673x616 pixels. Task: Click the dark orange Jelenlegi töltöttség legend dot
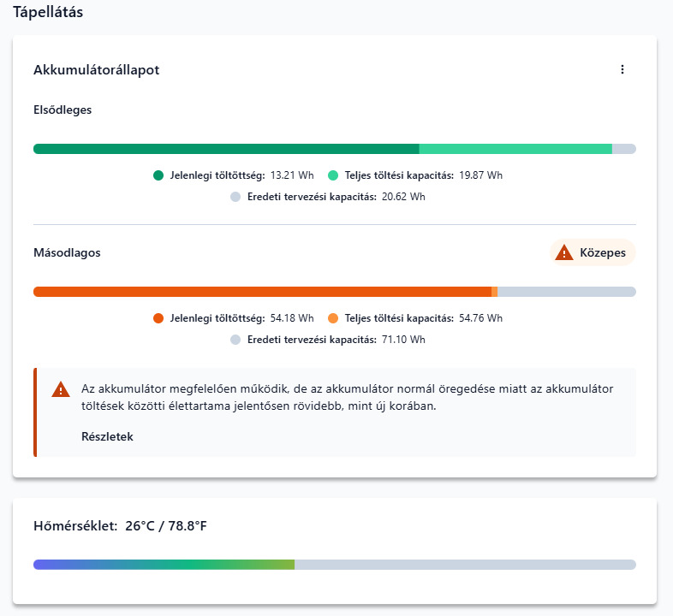[x=158, y=318]
